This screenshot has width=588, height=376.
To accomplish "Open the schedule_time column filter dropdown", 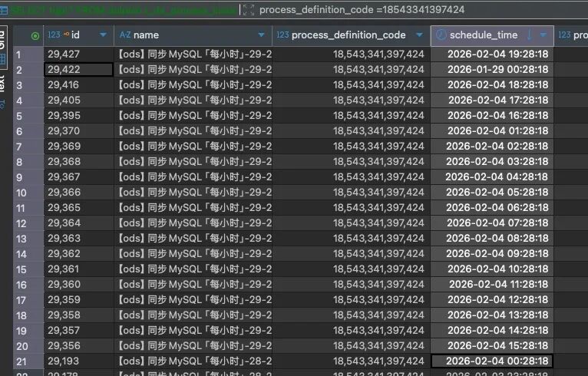I will pyautogui.click(x=543, y=35).
